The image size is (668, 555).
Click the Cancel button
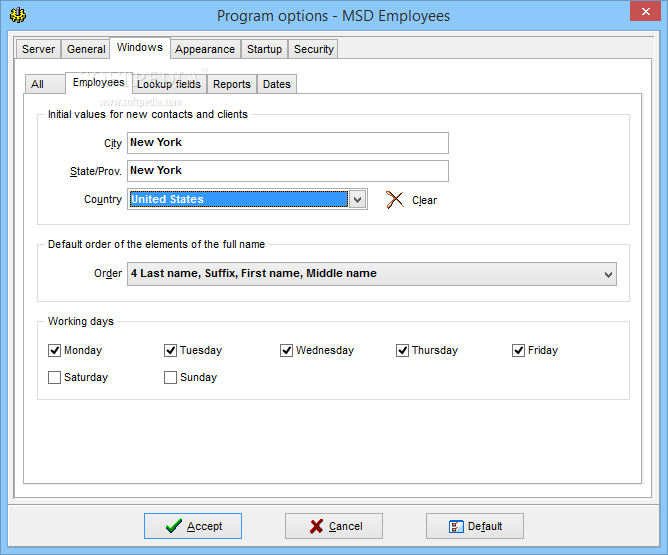pos(334,526)
